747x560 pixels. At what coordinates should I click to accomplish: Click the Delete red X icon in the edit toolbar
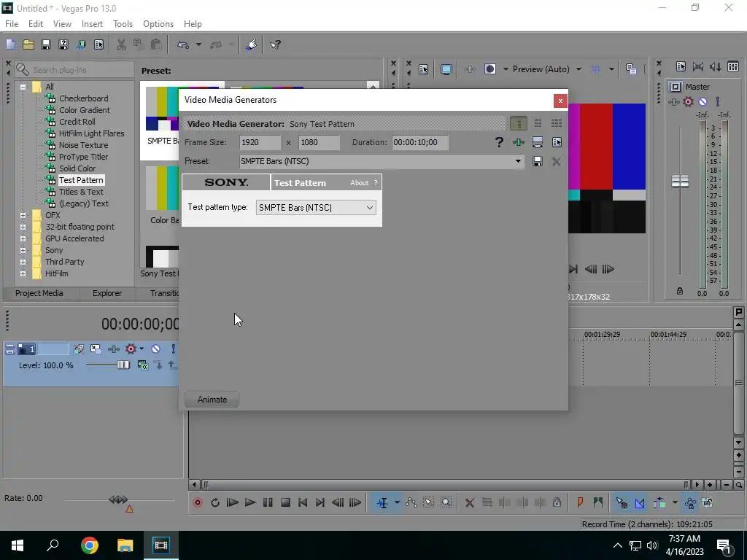click(469, 502)
